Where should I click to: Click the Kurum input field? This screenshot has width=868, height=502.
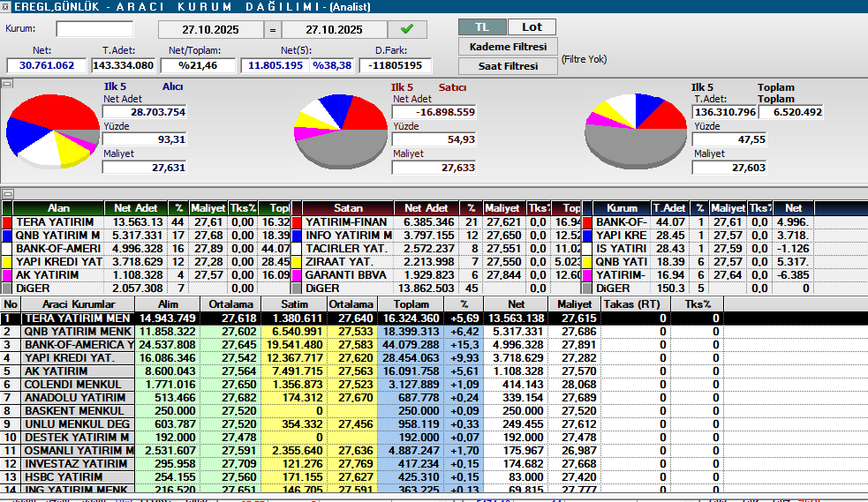[94, 29]
